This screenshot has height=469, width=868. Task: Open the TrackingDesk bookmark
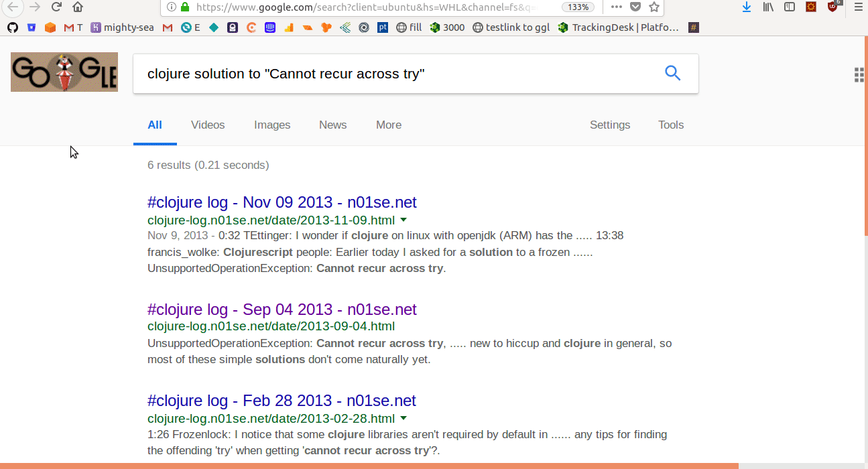click(618, 27)
